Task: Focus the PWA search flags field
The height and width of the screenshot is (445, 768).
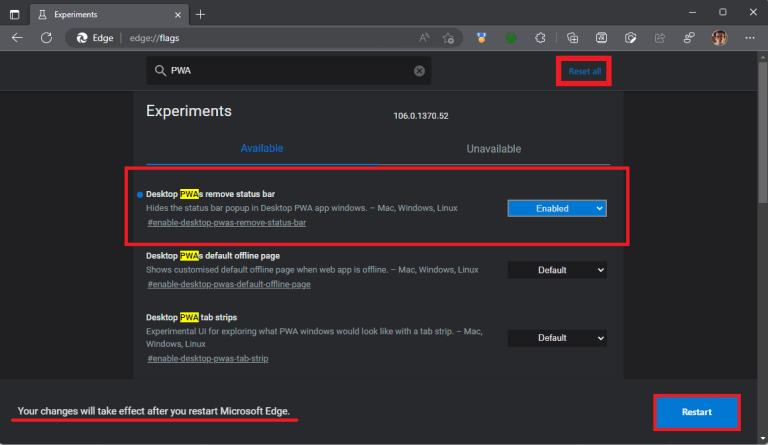Action: (288, 70)
